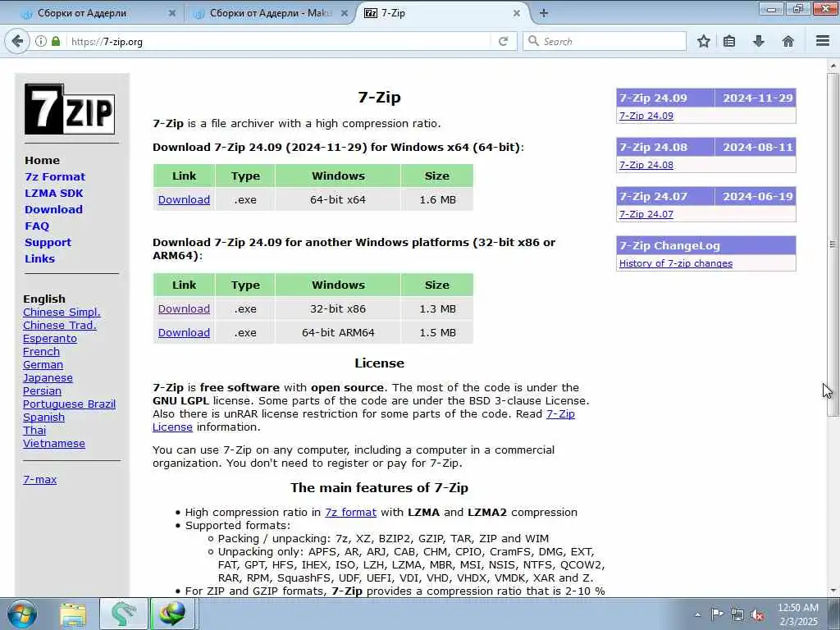Viewport: 840px width, 630px height.
Task: Click the green padlock security icon
Action: pos(56,41)
